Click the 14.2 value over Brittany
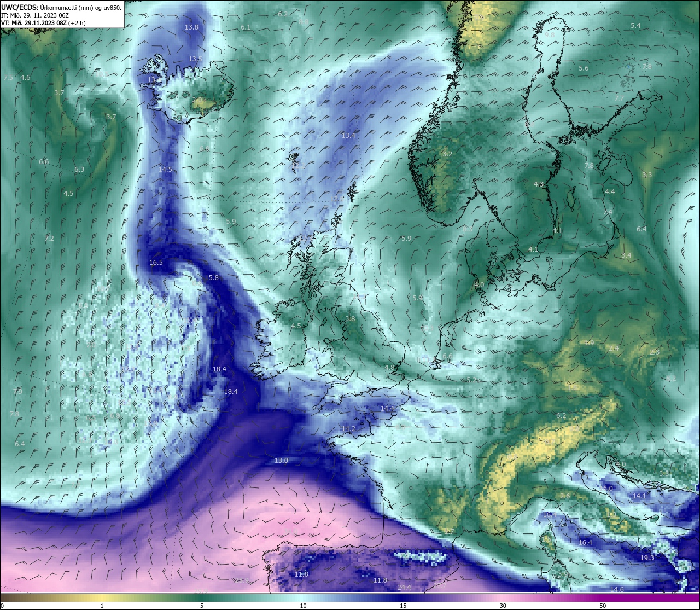The height and width of the screenshot is (610, 700). point(348,429)
